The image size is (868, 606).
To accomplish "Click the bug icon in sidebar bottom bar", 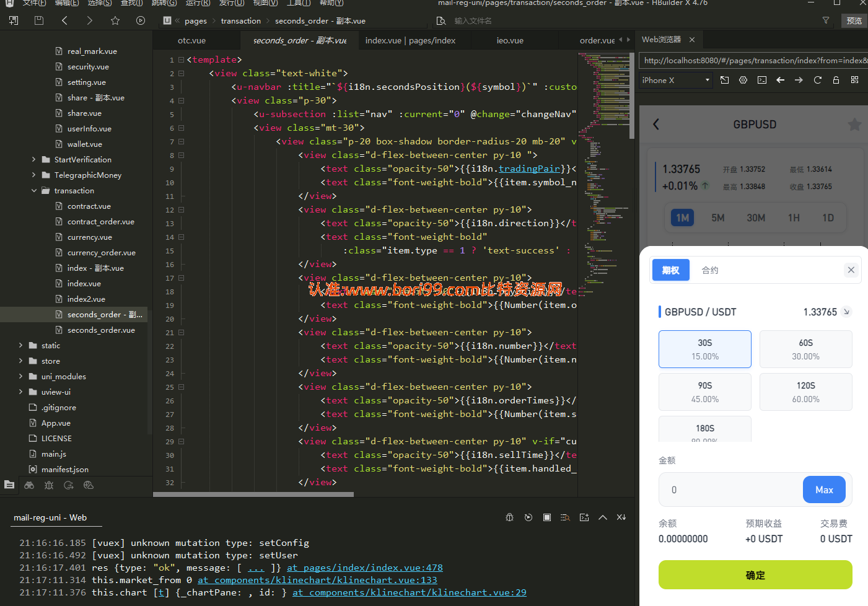I will [49, 485].
